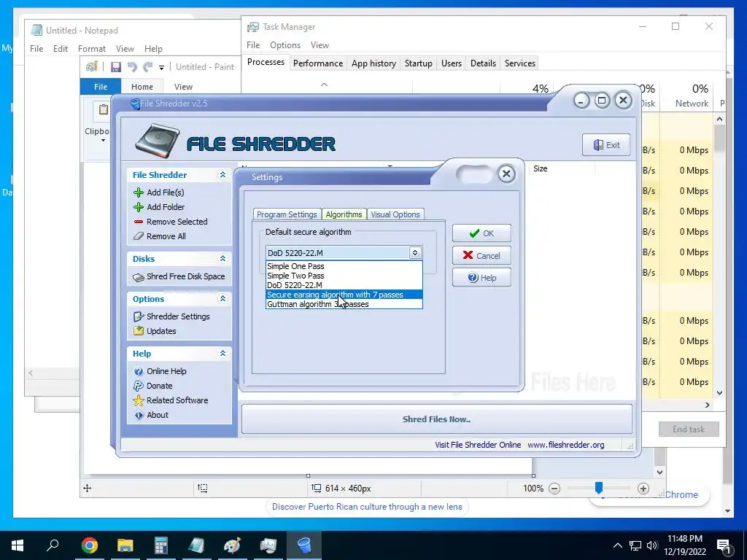Screen dimensions: 747x560
Task: Click the Remove Selected red minus icon
Action: [139, 222]
